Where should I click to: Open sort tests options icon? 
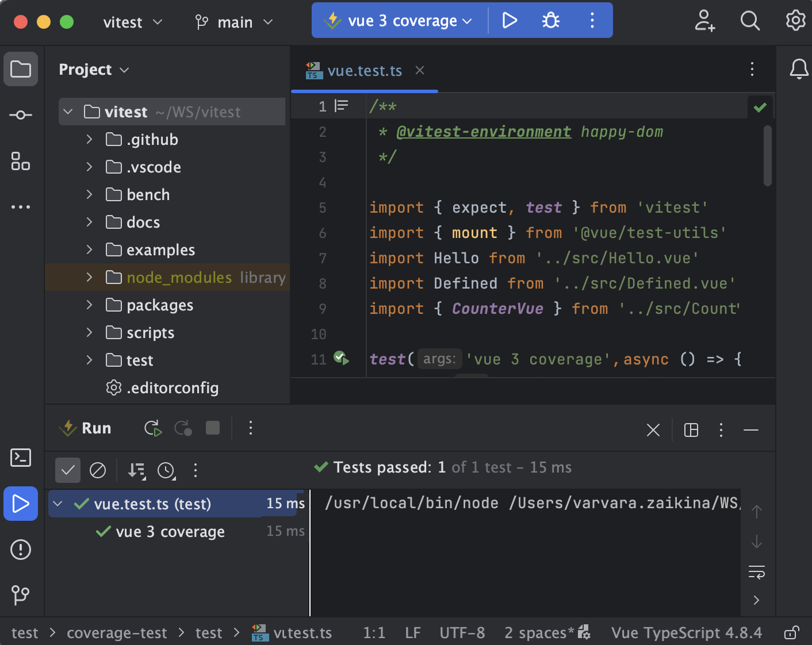click(136, 471)
